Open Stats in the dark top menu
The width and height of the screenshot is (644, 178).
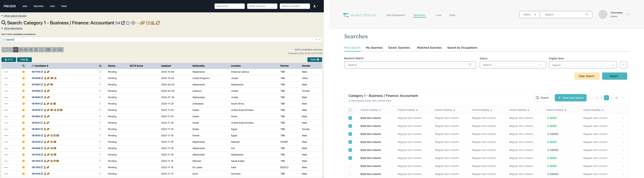[64, 6]
